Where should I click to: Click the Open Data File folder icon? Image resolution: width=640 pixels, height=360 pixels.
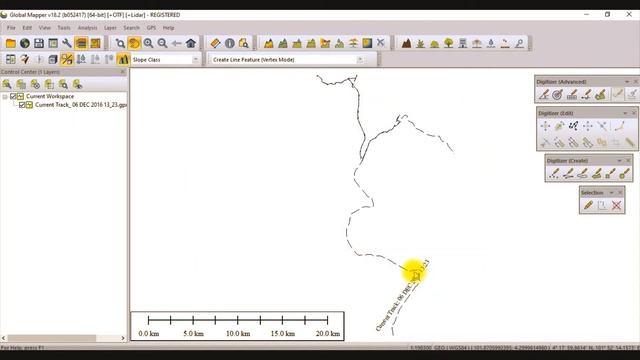(x=11, y=43)
